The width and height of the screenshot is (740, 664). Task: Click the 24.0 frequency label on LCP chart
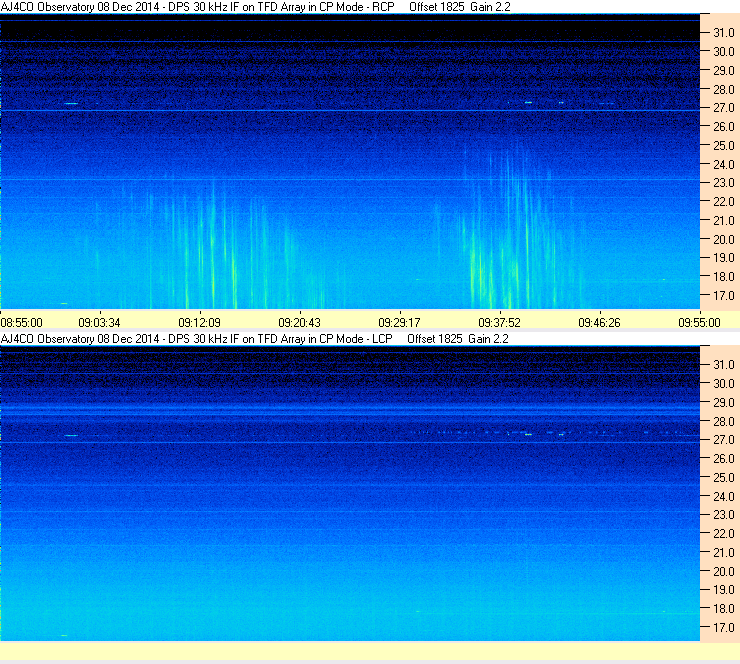tap(724, 496)
